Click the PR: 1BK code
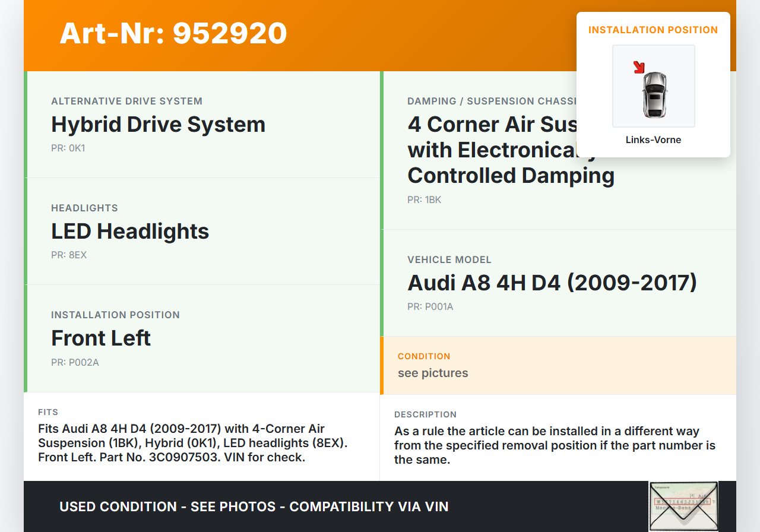The height and width of the screenshot is (532, 760). 425,199
